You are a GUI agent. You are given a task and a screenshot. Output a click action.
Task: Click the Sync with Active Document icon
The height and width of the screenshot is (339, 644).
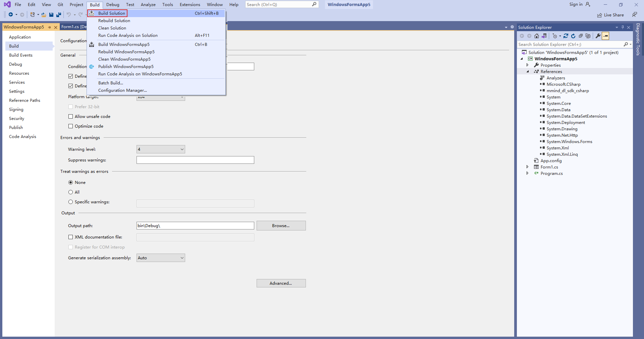click(566, 36)
